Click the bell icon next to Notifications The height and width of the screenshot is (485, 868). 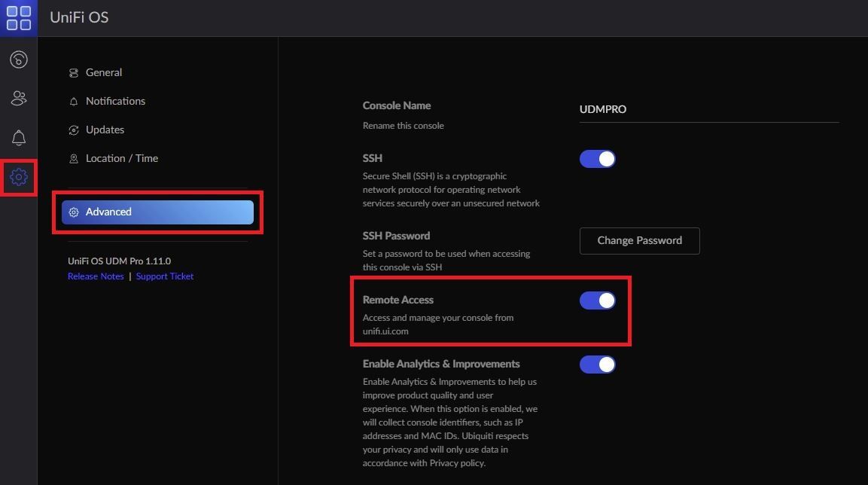pos(74,102)
